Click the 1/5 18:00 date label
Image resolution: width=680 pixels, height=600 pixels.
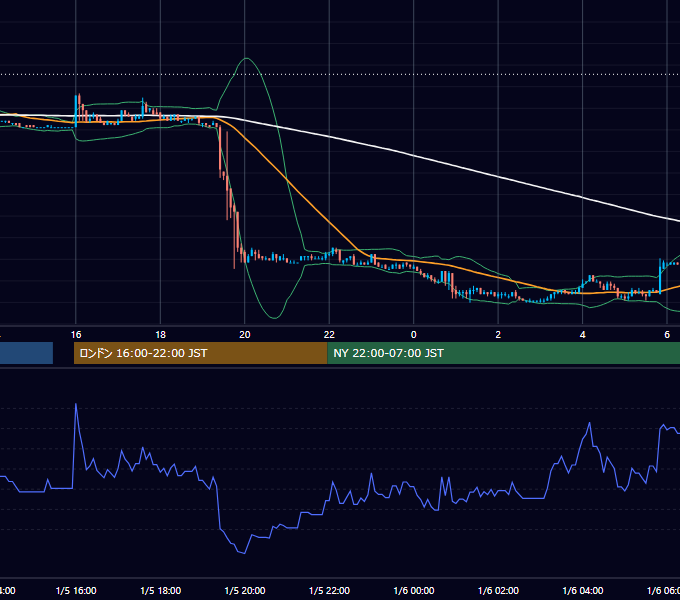(160, 591)
